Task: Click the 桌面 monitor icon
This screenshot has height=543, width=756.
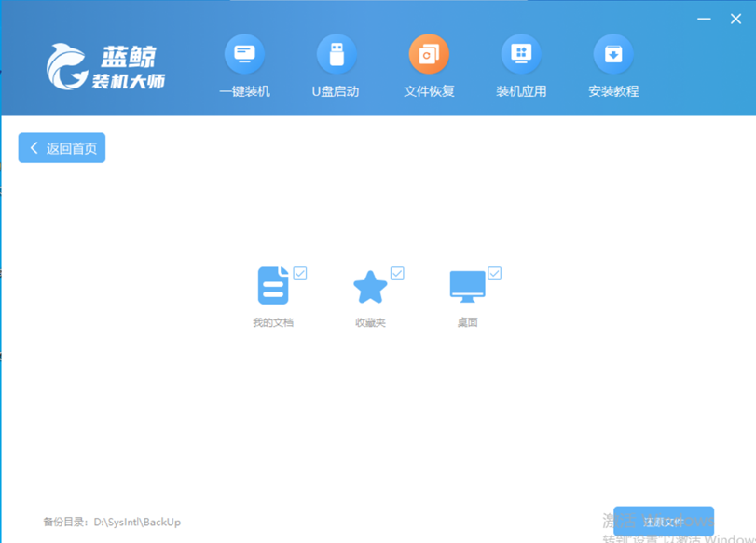Action: tap(467, 286)
